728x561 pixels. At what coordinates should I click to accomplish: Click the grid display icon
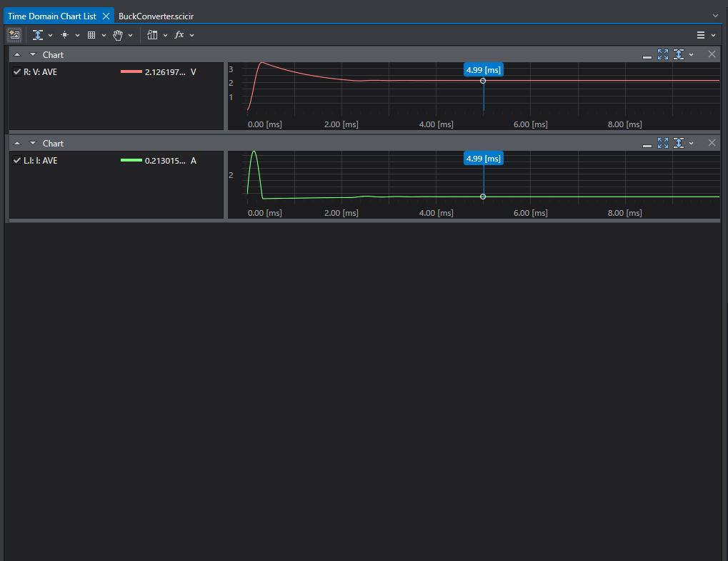coord(91,35)
